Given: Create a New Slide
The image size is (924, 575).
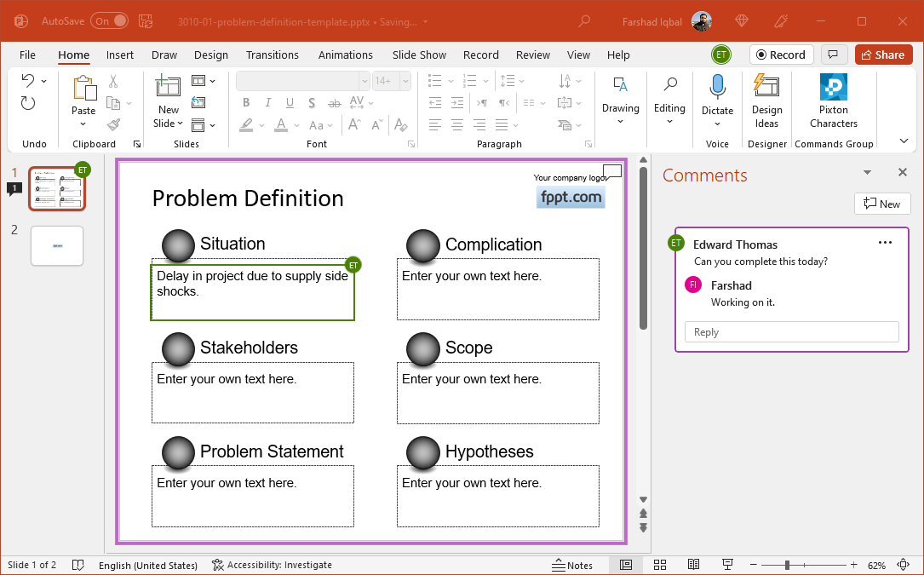Looking at the screenshot, I should point(168,88).
